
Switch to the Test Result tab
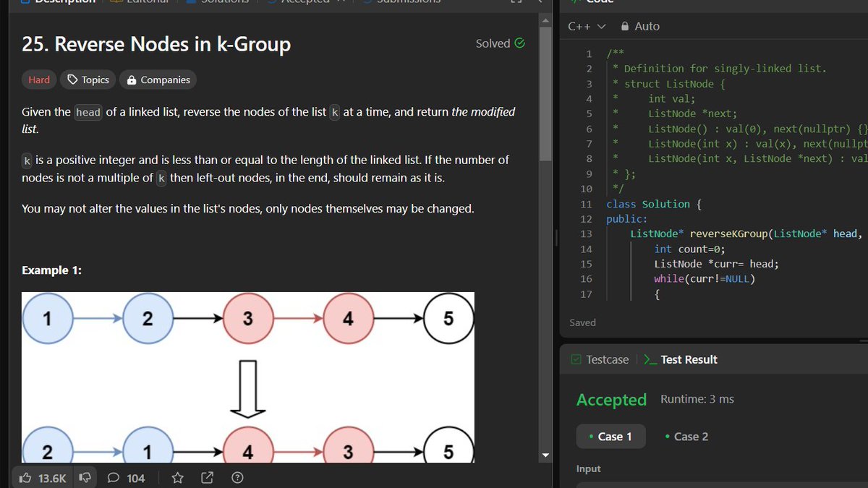[680, 359]
